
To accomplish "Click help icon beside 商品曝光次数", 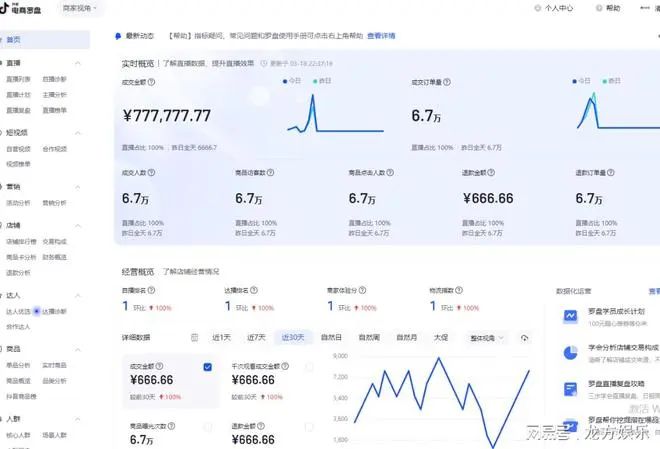I will point(171,426).
